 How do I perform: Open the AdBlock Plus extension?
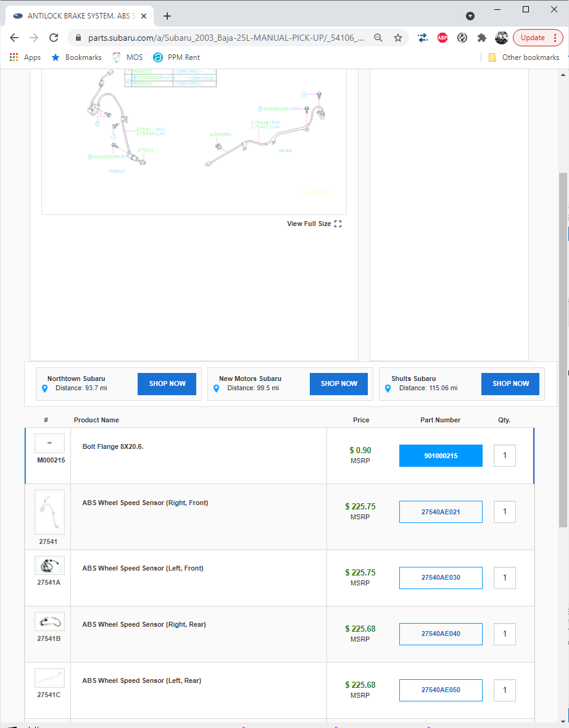coord(442,38)
